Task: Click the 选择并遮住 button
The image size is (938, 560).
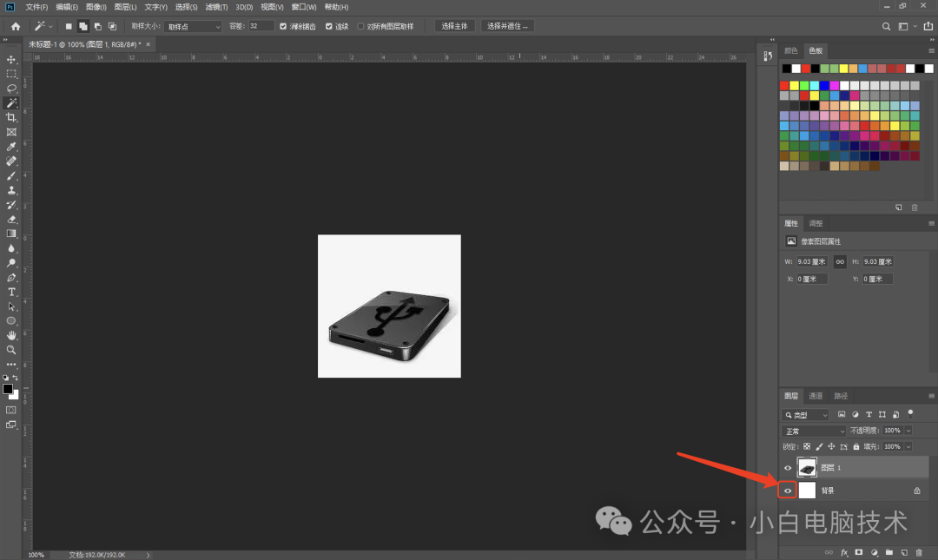Action: point(507,26)
